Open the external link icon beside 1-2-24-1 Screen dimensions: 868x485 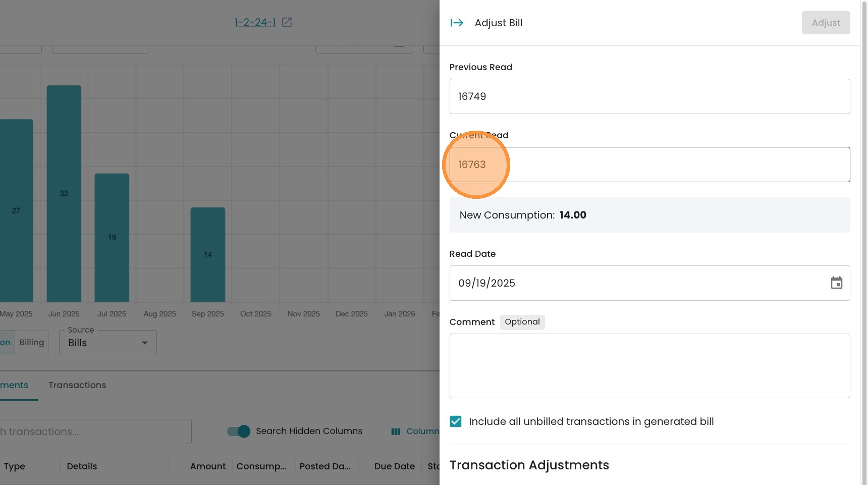pyautogui.click(x=287, y=22)
